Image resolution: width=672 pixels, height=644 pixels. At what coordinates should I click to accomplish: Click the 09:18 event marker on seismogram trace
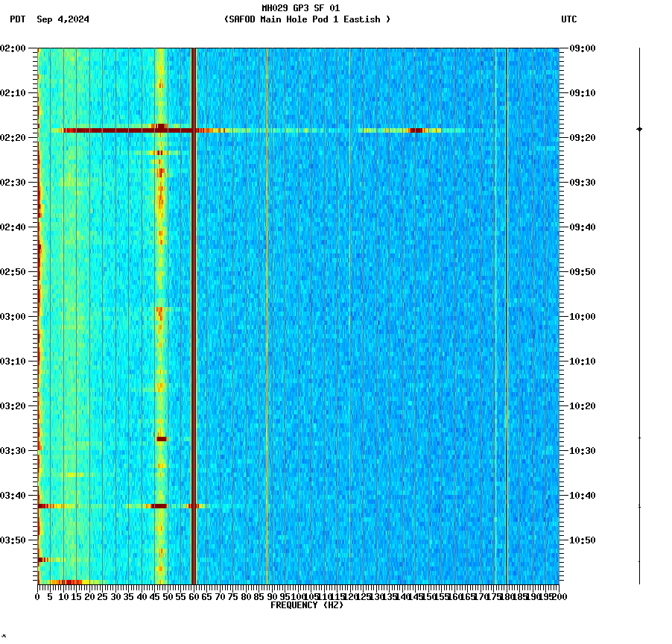coord(639,128)
